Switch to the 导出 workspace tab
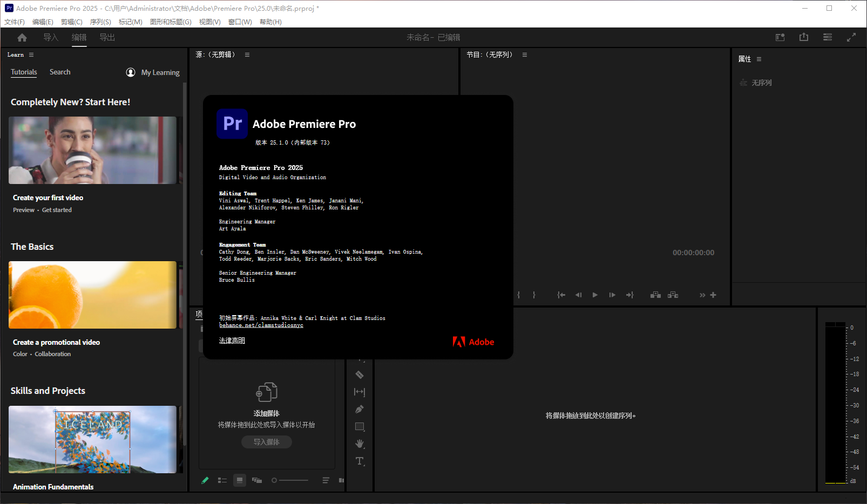The height and width of the screenshot is (504, 867). (107, 37)
